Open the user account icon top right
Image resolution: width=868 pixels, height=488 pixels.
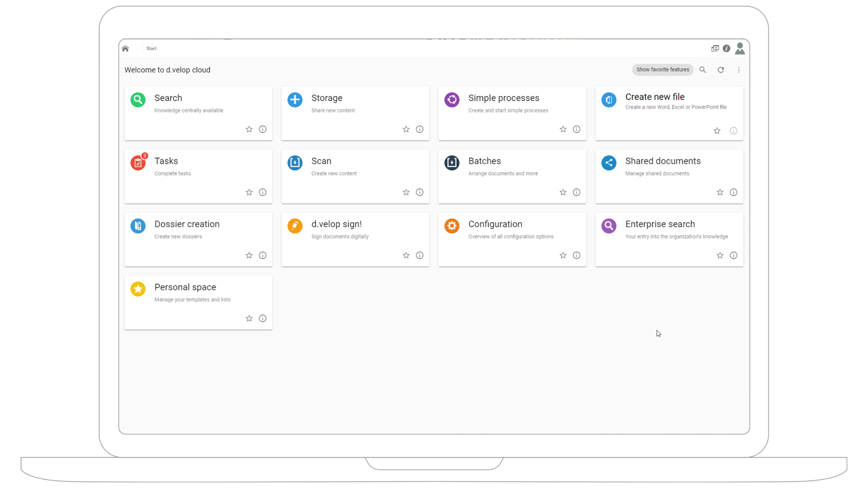coord(740,48)
